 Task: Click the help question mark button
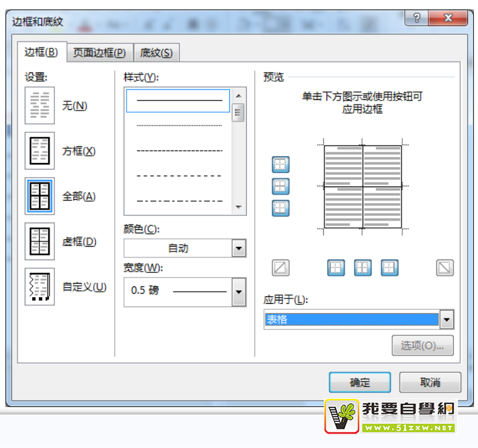coord(416,18)
